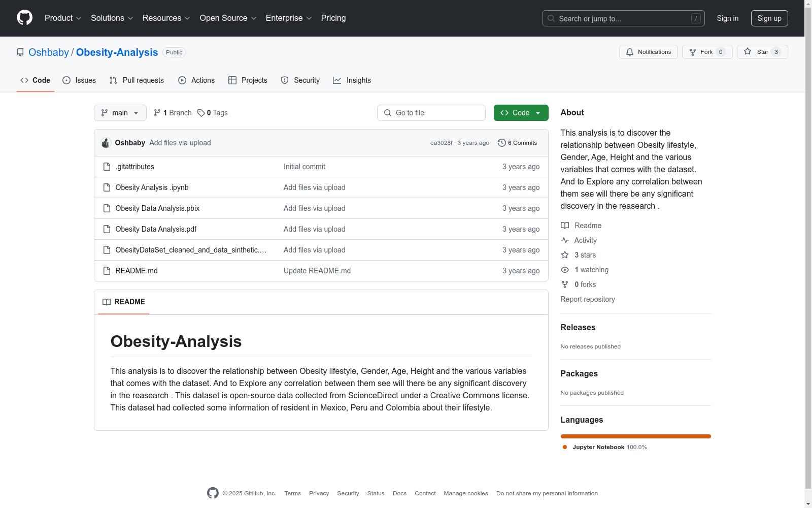Open the Obesity-Analysis repository link
Image resolution: width=812 pixels, height=508 pixels.
pyautogui.click(x=117, y=52)
